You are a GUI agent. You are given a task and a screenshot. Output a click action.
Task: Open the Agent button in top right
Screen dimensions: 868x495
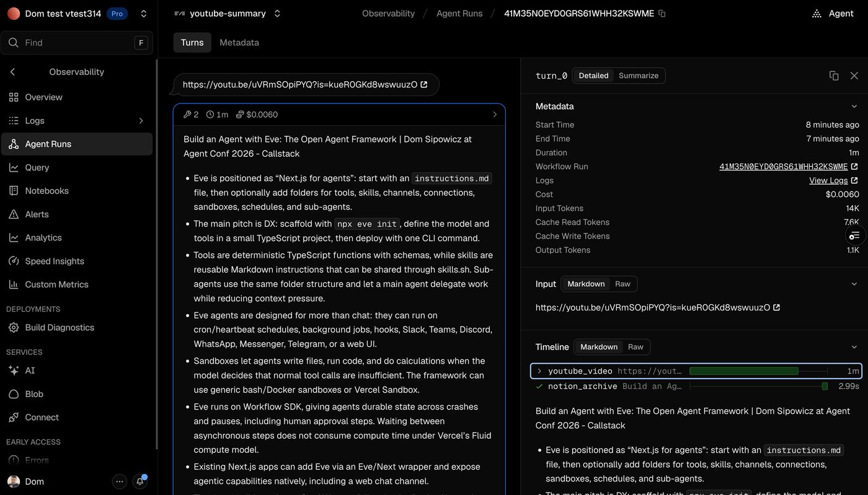pos(833,14)
